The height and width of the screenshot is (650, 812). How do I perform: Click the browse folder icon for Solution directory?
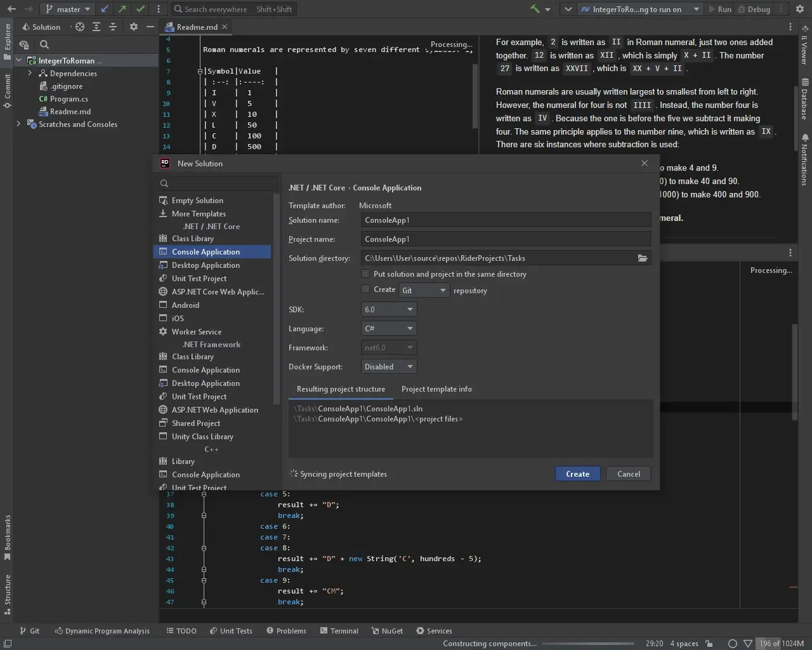(x=642, y=258)
